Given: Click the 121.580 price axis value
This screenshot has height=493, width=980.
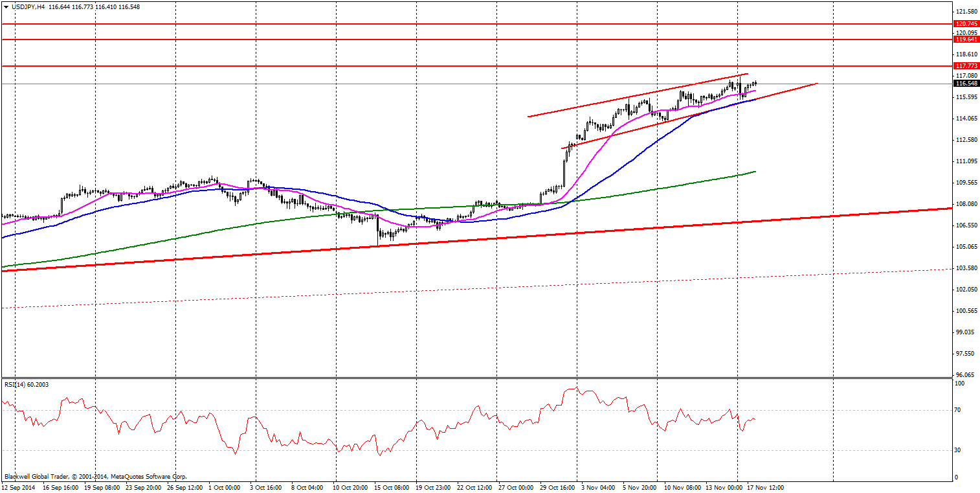Looking at the screenshot, I should click(966, 12).
